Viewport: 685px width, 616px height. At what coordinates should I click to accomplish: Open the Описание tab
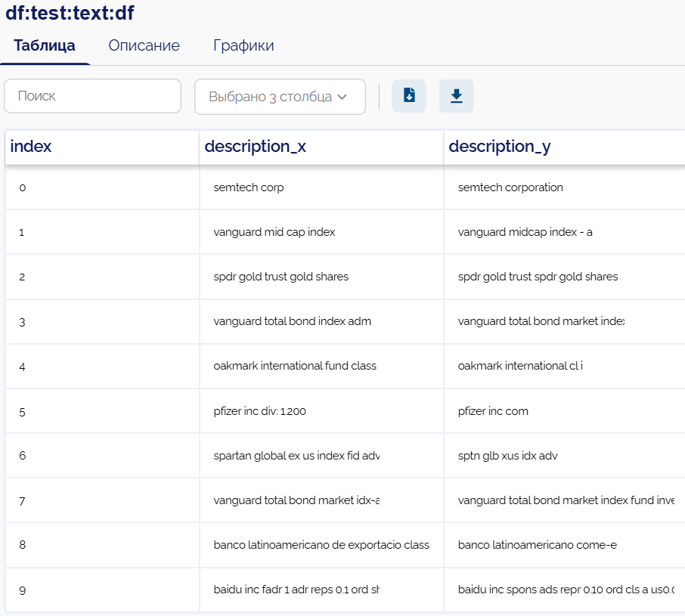(x=144, y=45)
